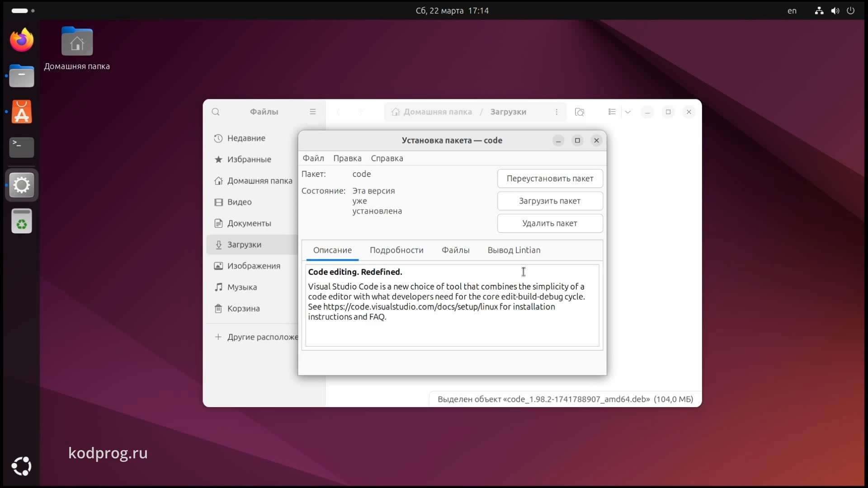Click Переустановить пакет button
The width and height of the screenshot is (868, 488).
550,178
